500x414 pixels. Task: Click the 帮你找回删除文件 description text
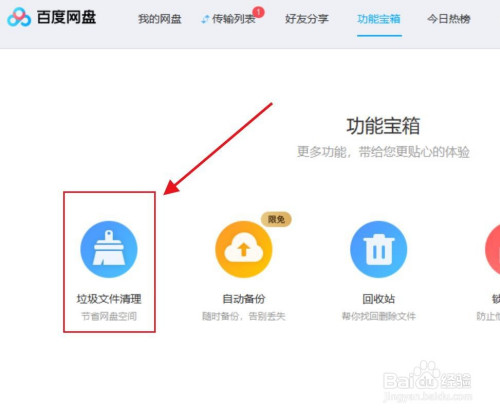point(379,316)
